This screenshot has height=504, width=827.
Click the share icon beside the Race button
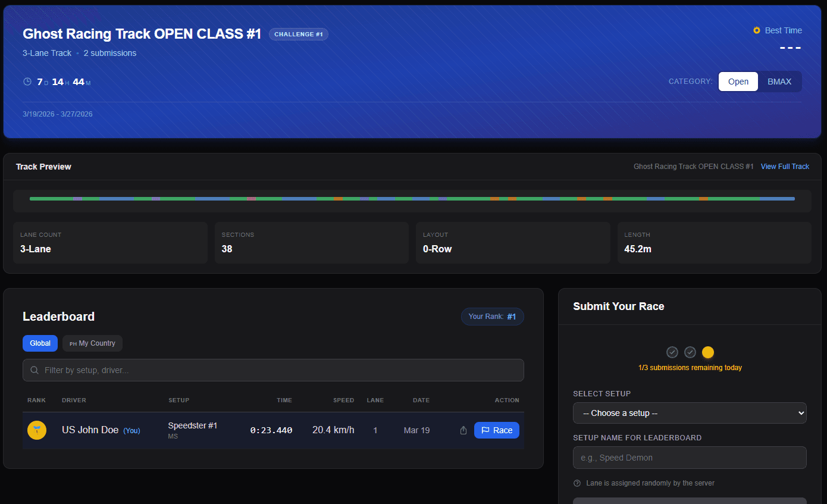point(463,430)
